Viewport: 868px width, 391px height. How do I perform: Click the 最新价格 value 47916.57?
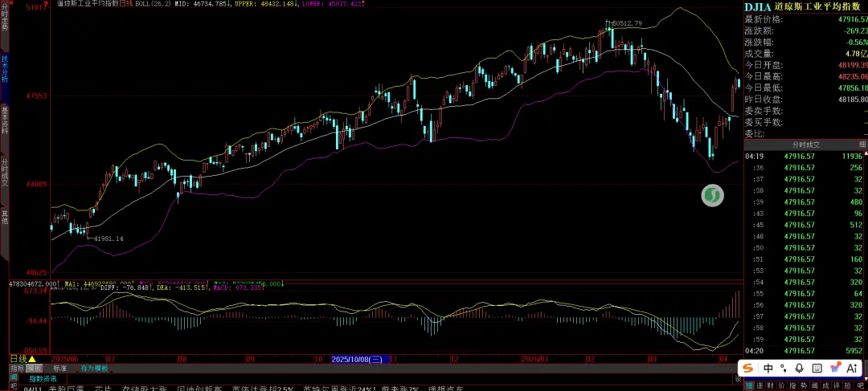[853, 19]
